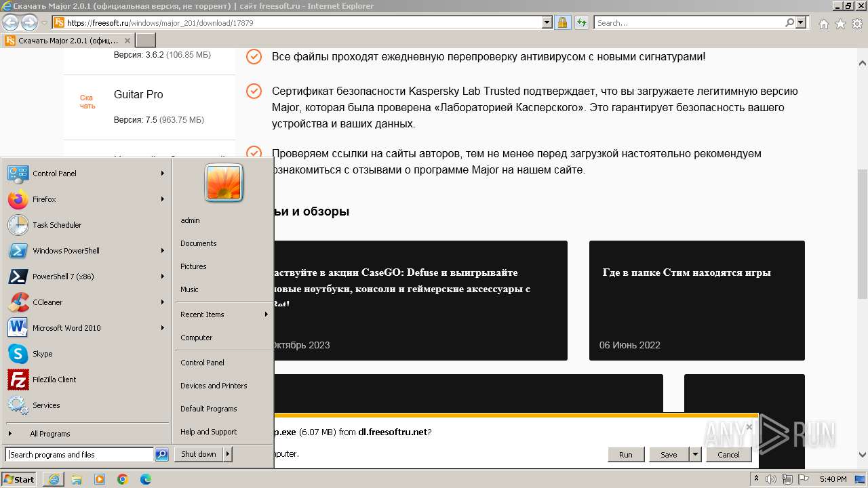This screenshot has width=868, height=488.
Task: Open a new blank tab
Action: tap(146, 40)
